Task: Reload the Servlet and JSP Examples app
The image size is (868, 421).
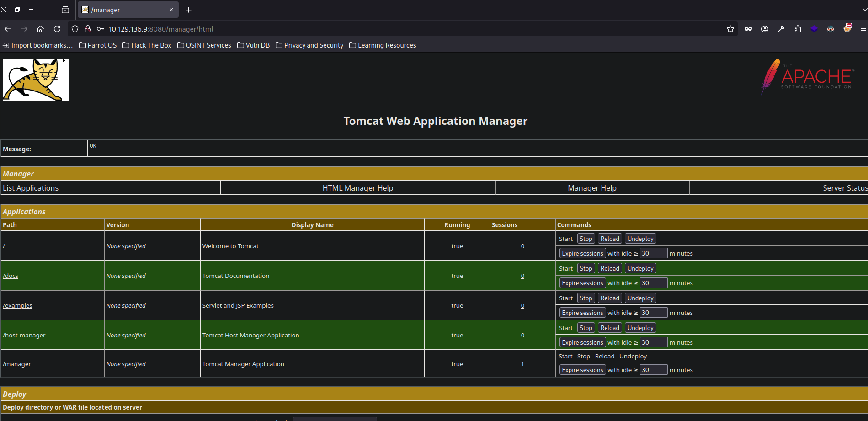Action: pos(610,298)
